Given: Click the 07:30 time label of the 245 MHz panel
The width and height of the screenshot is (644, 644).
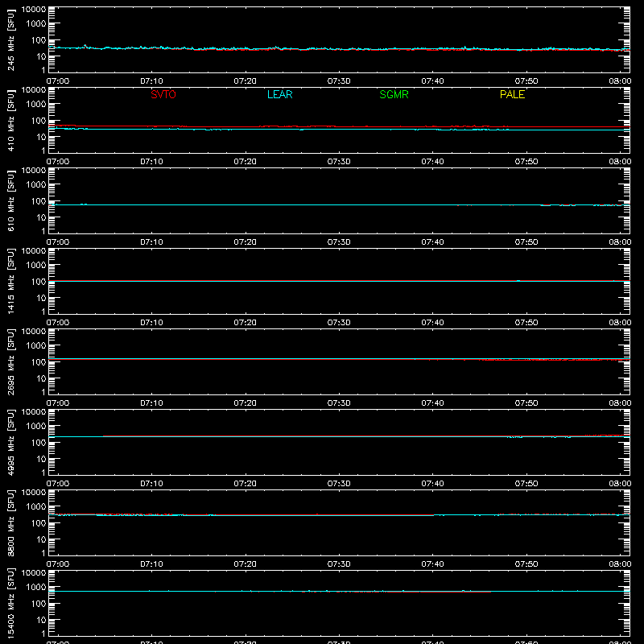Looking at the screenshot, I should (x=339, y=81).
